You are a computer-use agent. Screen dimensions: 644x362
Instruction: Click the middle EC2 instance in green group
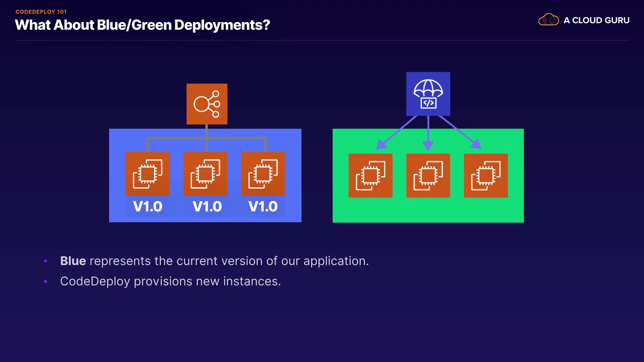pos(428,176)
